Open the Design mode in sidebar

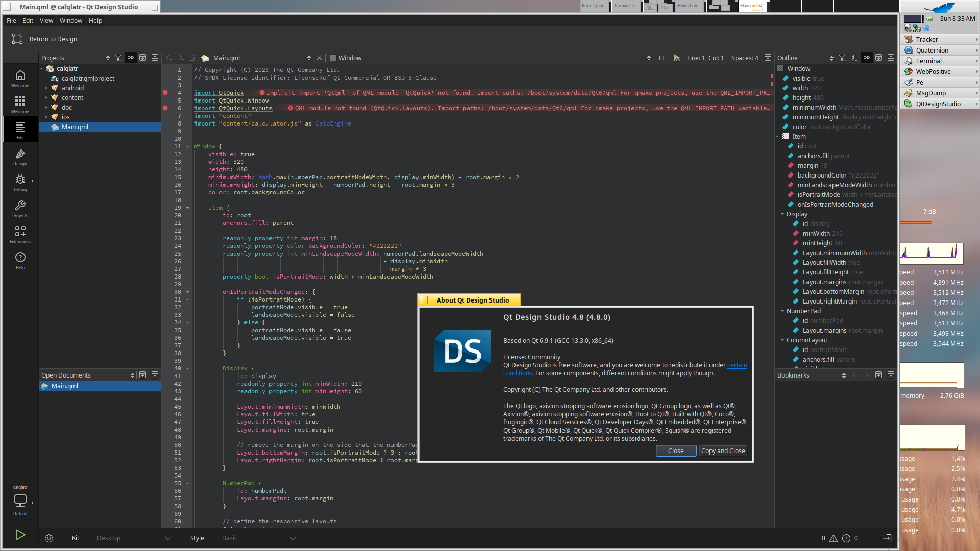20,157
